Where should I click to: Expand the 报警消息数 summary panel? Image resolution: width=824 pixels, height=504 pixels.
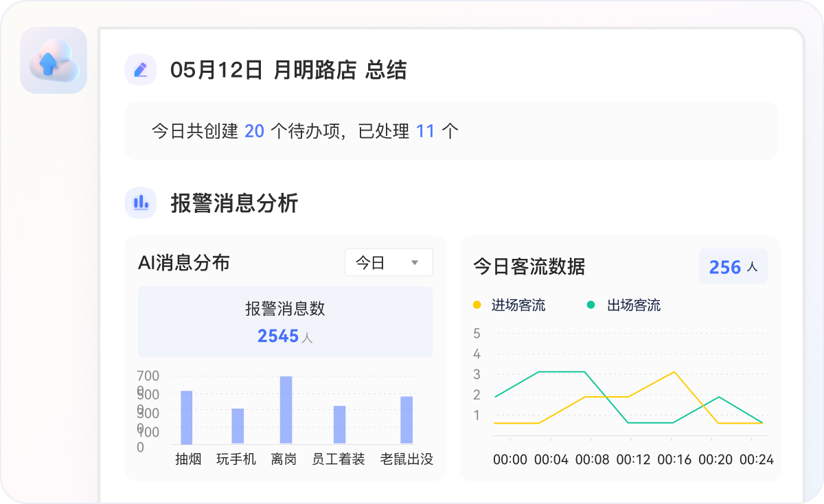coord(285,321)
